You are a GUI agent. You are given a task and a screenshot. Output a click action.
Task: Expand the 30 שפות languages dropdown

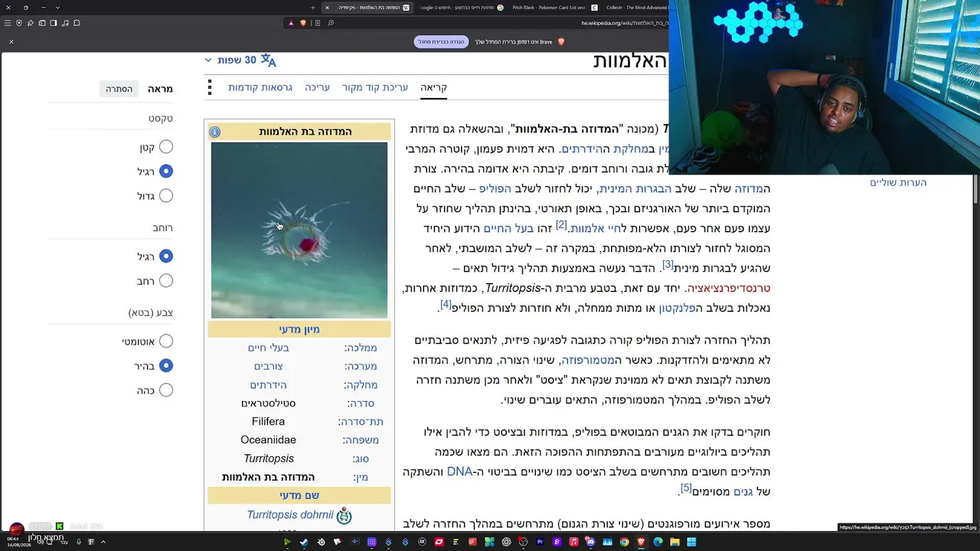click(239, 60)
